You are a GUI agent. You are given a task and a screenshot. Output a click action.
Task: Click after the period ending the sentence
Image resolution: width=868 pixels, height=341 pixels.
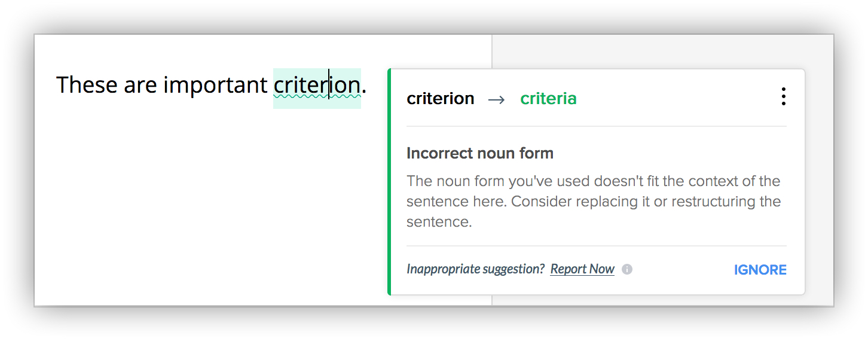[x=368, y=85]
